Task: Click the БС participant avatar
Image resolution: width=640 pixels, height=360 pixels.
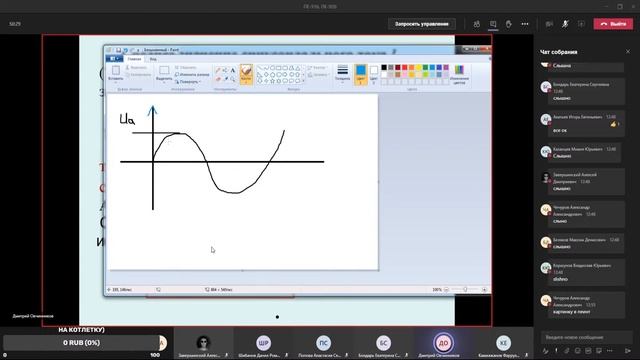Action: [x=383, y=343]
